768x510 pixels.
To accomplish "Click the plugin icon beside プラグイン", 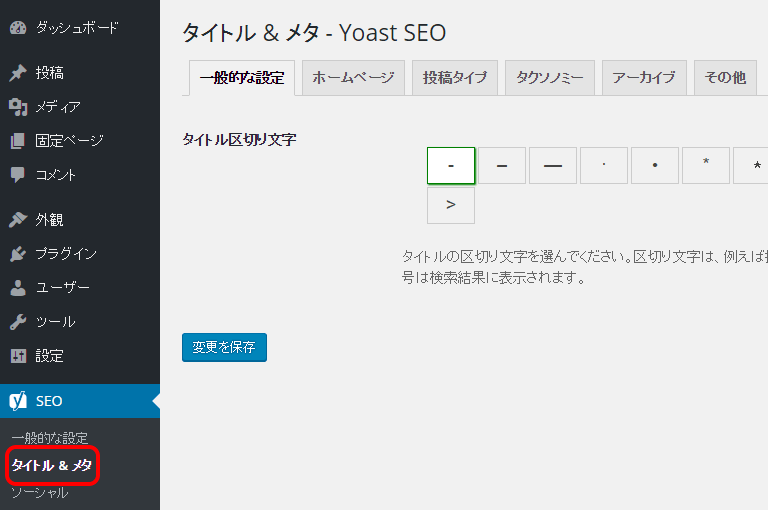I will [x=18, y=254].
